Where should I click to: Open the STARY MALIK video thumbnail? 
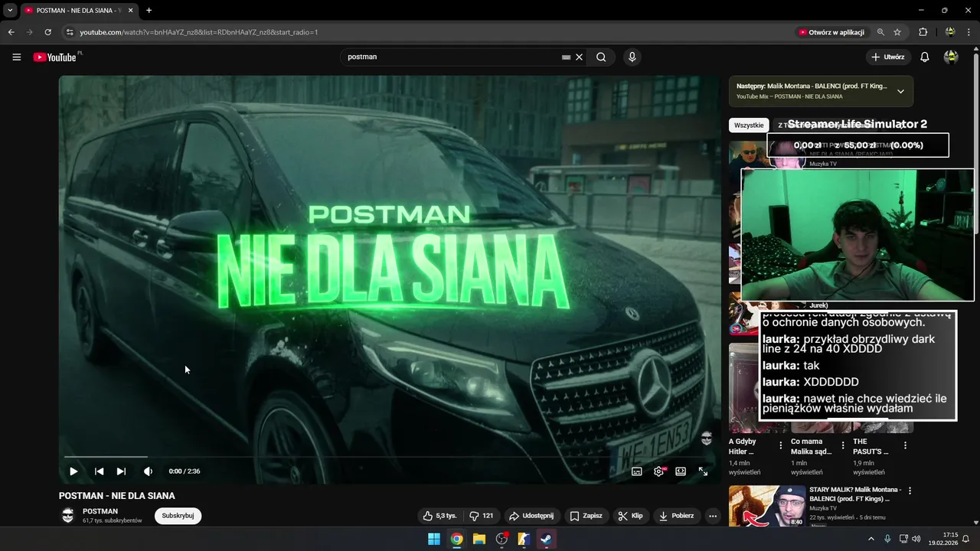[767, 506]
